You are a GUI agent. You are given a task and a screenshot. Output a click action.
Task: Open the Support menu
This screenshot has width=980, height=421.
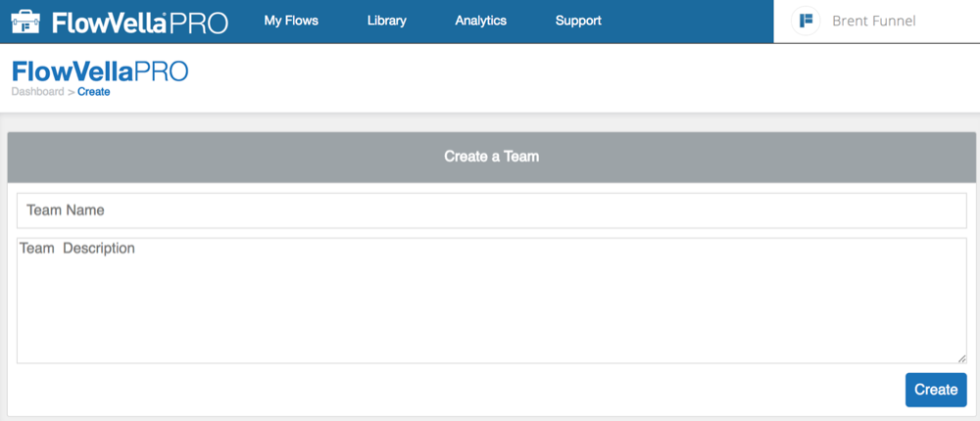click(578, 21)
